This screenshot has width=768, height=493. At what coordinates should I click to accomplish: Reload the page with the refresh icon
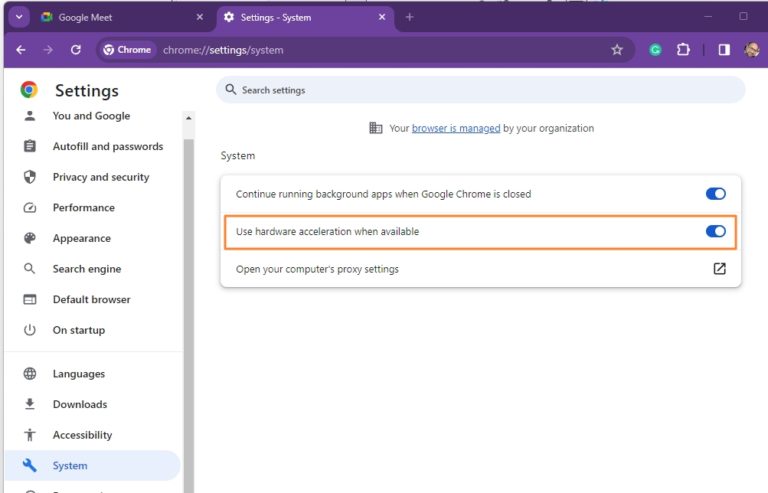[x=75, y=50]
